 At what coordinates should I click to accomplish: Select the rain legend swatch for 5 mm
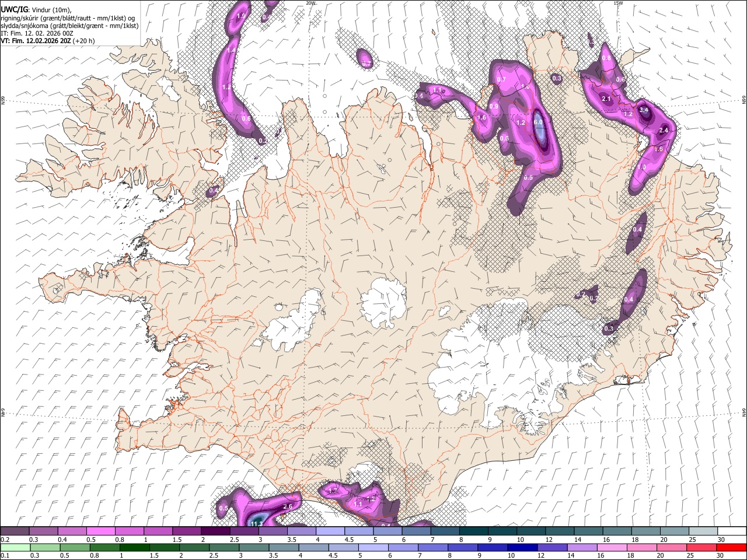click(x=372, y=548)
